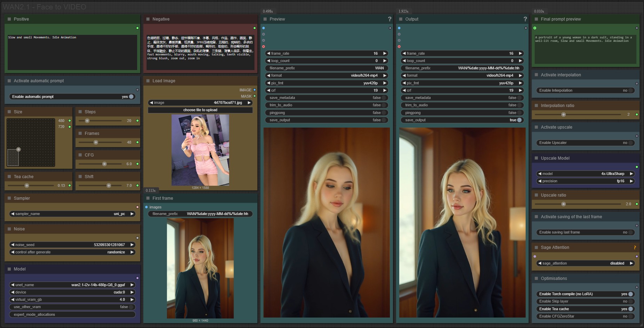Collapse the Noise node
The height and width of the screenshot is (328, 644).
point(9,229)
